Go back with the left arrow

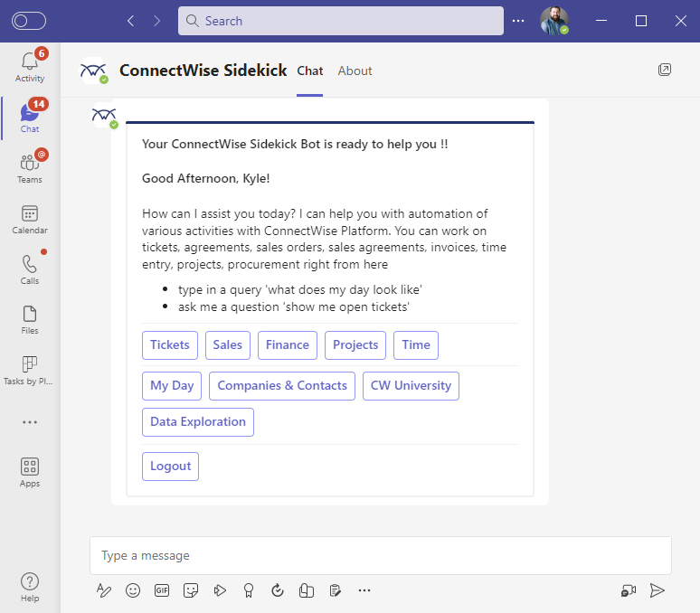pos(130,21)
